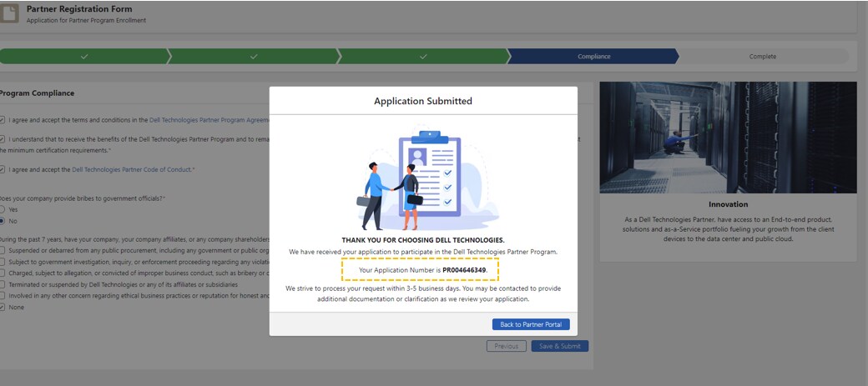Image resolution: width=868 pixels, height=386 pixels.
Task: Click the Innovation heading text
Action: pos(728,204)
